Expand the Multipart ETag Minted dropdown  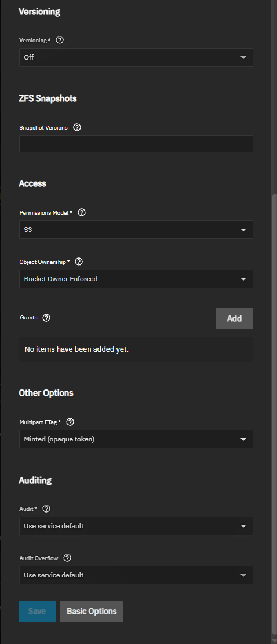point(136,439)
